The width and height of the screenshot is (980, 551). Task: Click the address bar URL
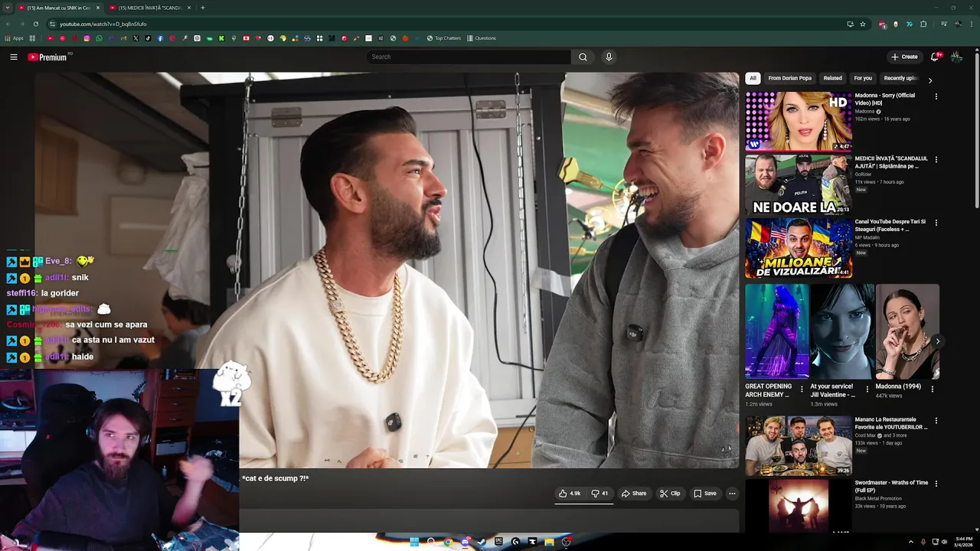pyautogui.click(x=103, y=24)
